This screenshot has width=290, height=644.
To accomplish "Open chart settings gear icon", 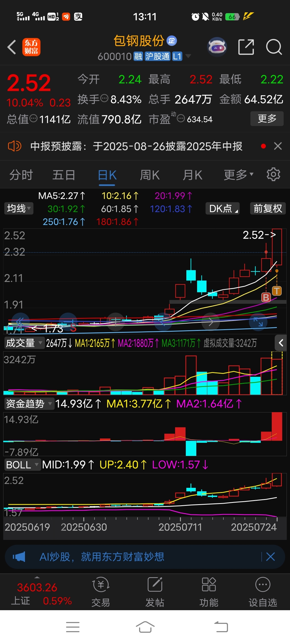I will (273, 174).
